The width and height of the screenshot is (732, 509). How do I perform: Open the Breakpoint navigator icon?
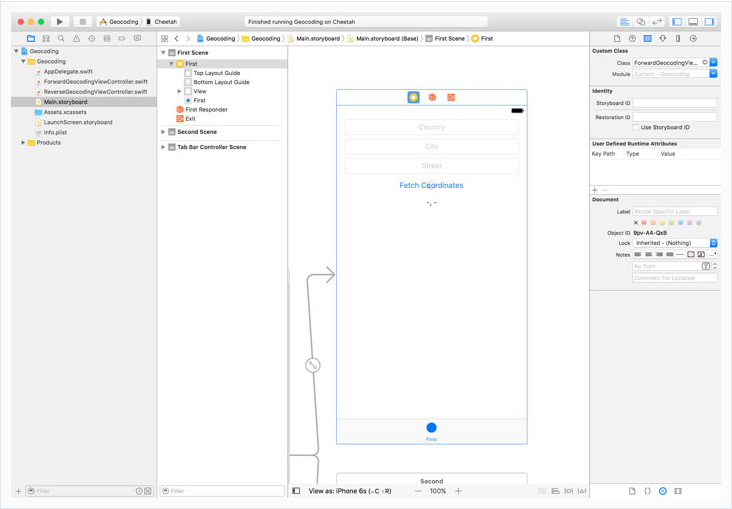tap(122, 38)
